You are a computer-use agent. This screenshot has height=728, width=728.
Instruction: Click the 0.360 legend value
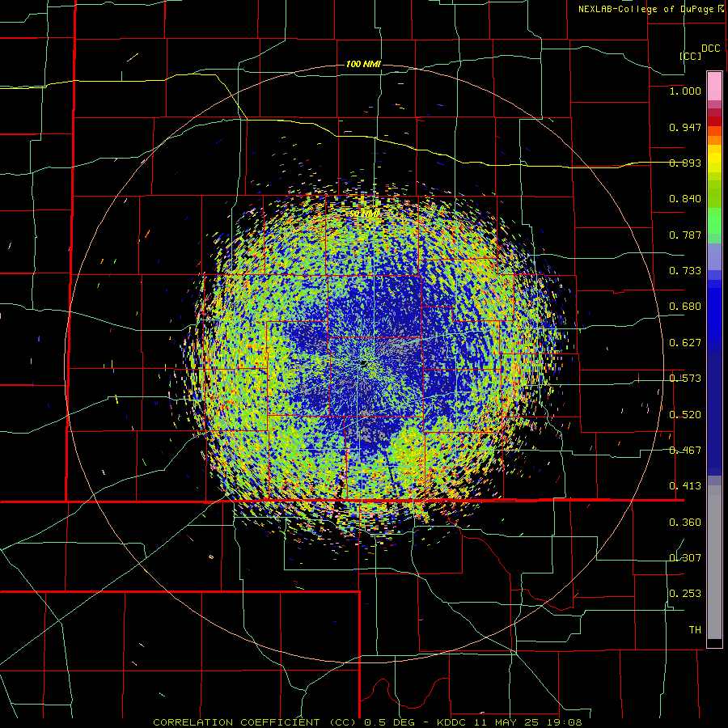click(x=685, y=523)
